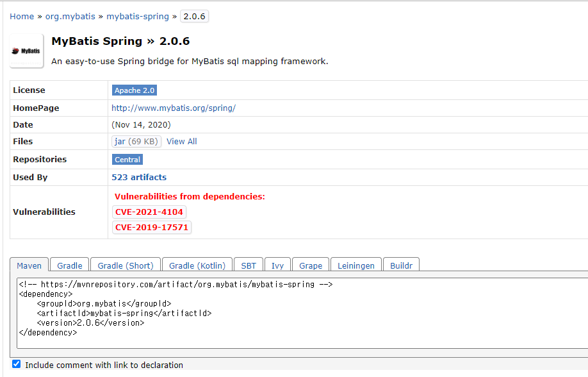Open CVE-2019-17571 vulnerability link
Screen dimensions: 588x377
tap(152, 227)
